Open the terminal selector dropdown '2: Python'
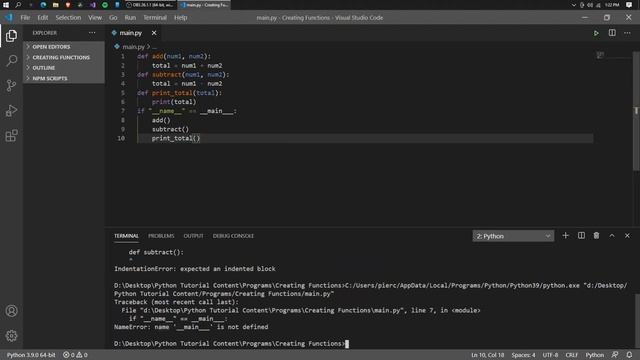Image resolution: width=640 pixels, height=360 pixels. tap(513, 236)
